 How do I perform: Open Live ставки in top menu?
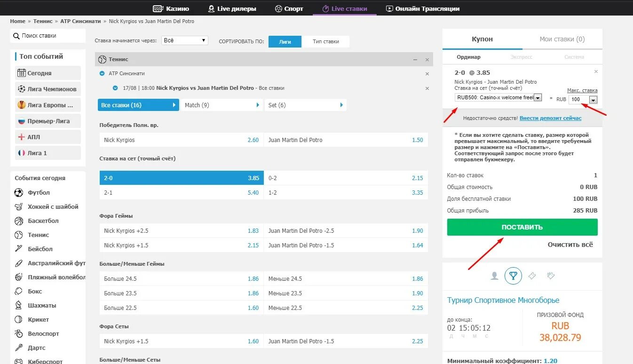[x=345, y=8]
